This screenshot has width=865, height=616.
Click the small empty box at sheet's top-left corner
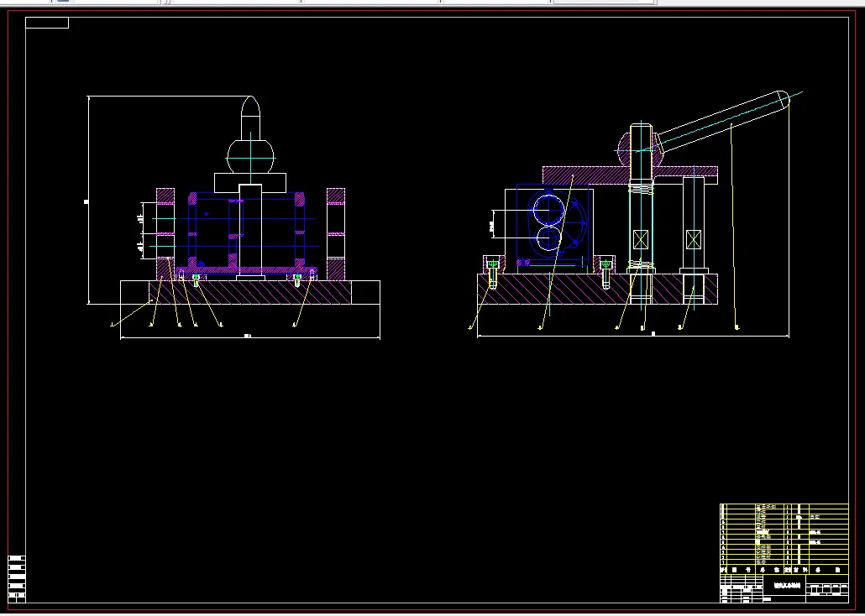47,23
